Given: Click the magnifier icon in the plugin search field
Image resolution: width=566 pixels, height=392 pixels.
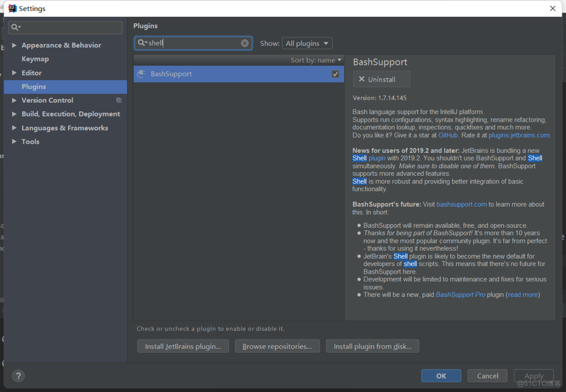Looking at the screenshot, I should tap(141, 43).
